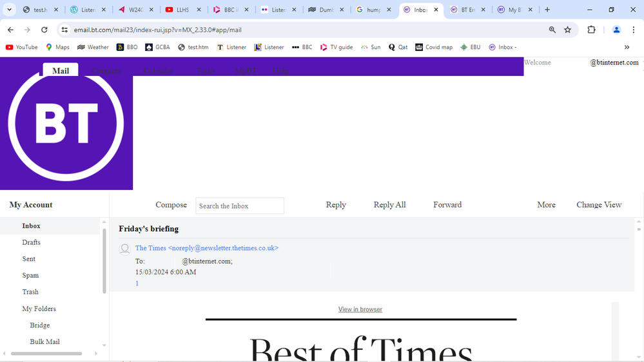Open the Spam folder
This screenshot has height=362, width=644.
click(30, 275)
